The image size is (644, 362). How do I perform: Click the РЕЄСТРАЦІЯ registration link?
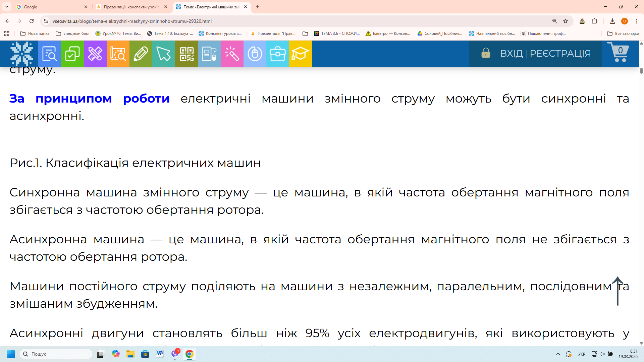coord(560,53)
